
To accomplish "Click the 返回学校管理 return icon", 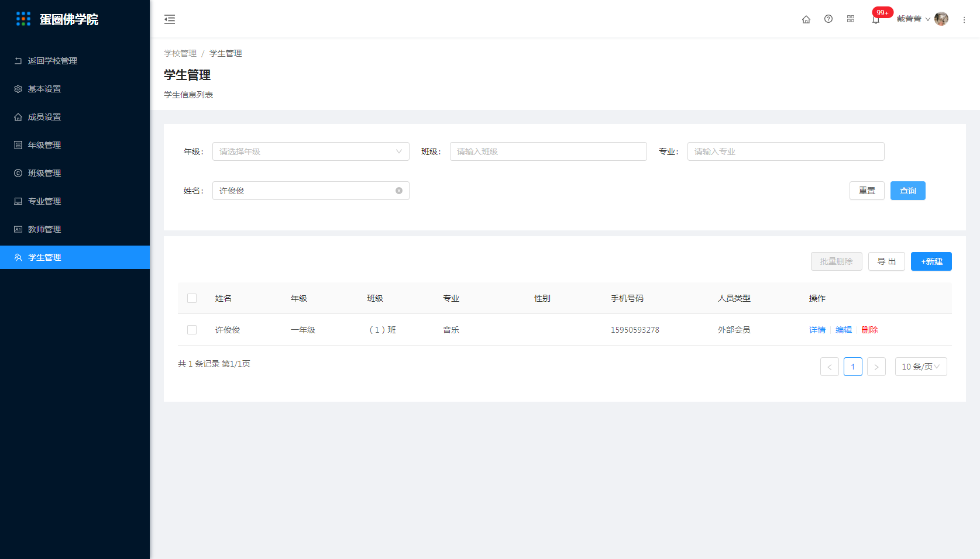I will pos(18,61).
